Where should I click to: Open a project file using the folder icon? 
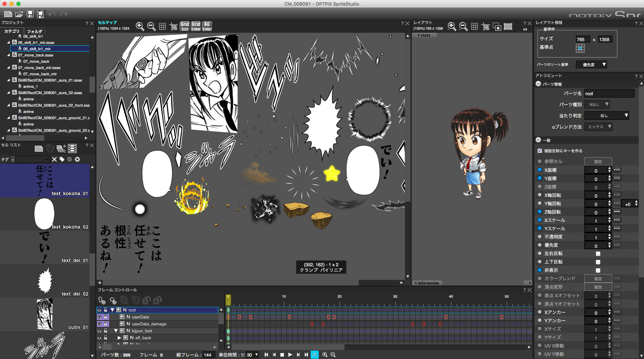point(19,14)
